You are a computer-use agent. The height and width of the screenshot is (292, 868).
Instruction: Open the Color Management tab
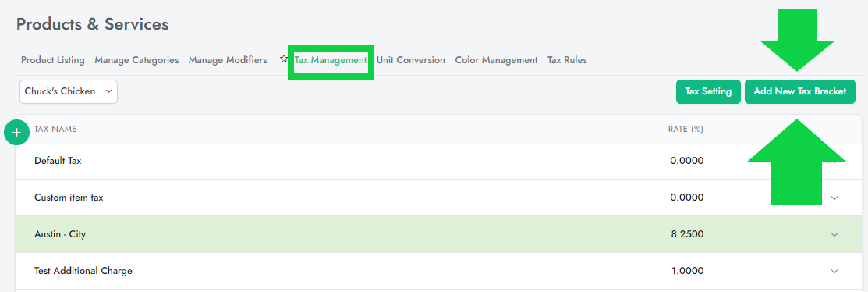click(x=496, y=60)
